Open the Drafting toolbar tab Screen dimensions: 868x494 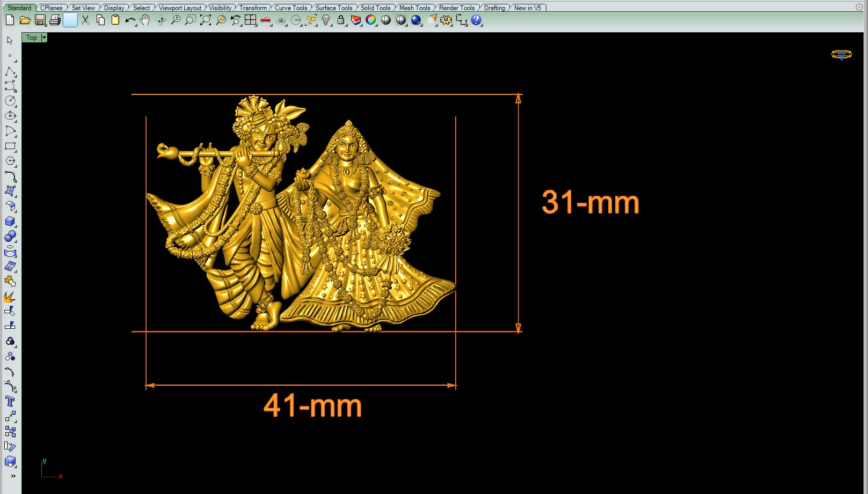coord(495,8)
